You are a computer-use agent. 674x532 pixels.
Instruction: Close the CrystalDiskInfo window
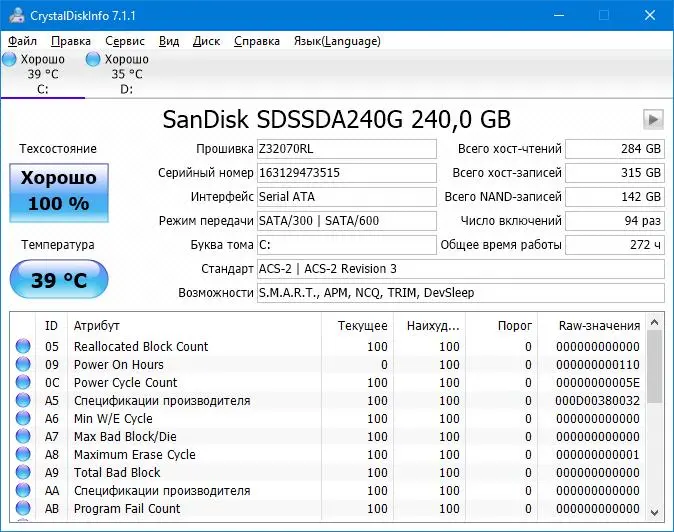click(x=650, y=15)
